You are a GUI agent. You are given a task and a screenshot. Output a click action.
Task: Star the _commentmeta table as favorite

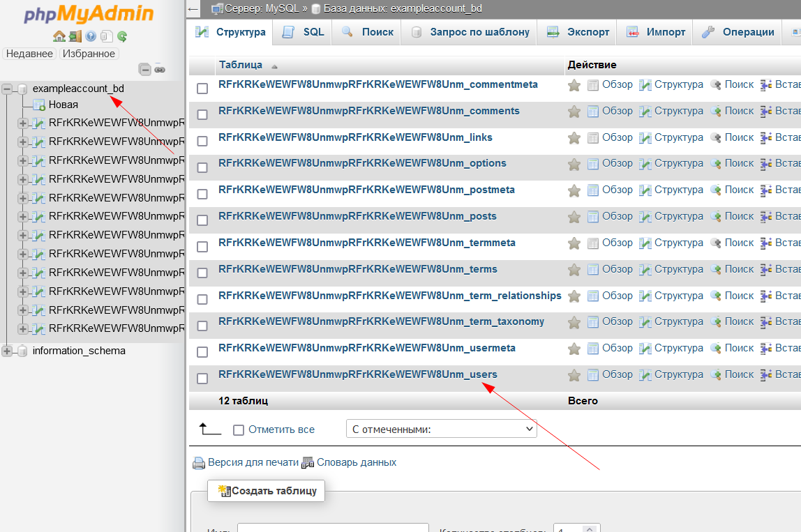pyautogui.click(x=574, y=85)
